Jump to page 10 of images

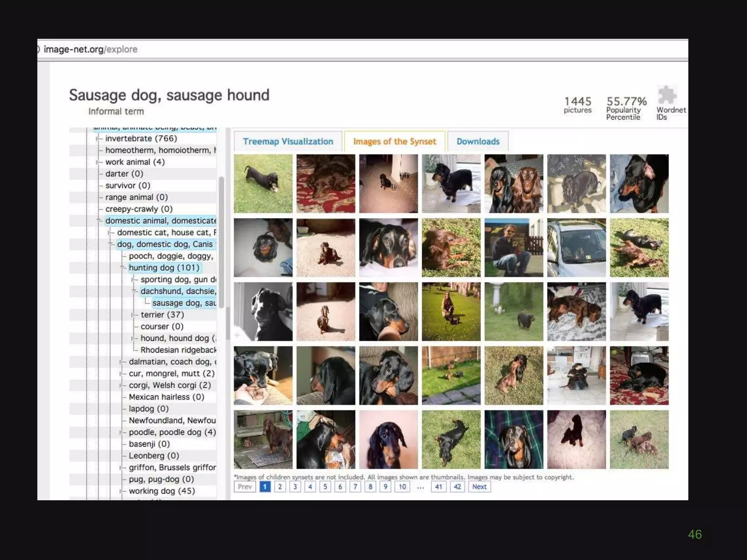tap(402, 487)
